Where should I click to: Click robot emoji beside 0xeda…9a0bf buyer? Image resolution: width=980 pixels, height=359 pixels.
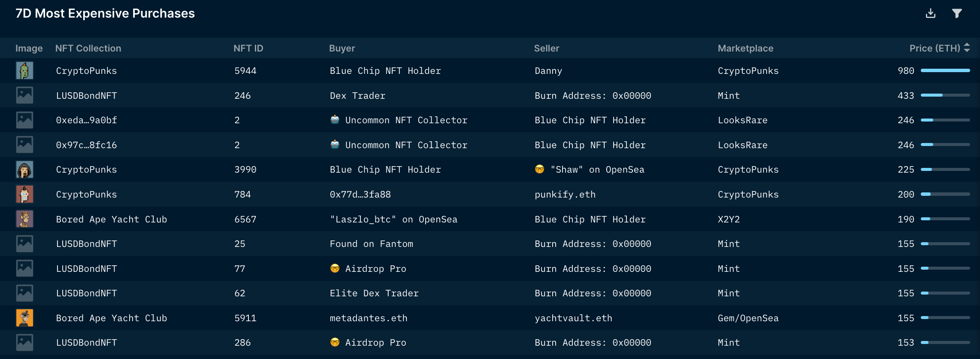coord(335,120)
